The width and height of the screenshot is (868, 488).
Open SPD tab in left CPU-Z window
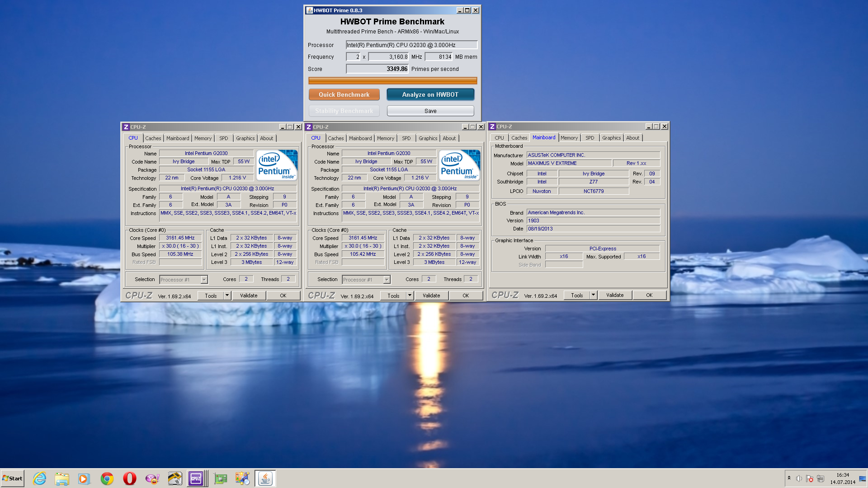coord(224,138)
